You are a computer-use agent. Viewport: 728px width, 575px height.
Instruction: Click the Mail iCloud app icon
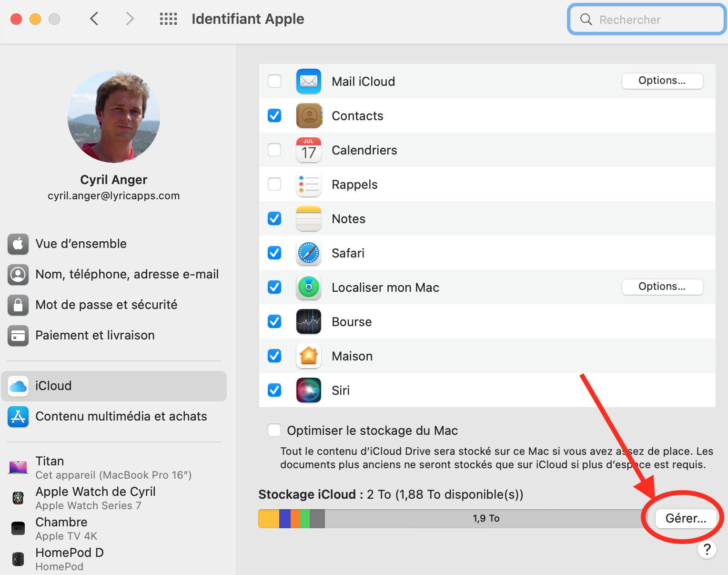pyautogui.click(x=309, y=81)
